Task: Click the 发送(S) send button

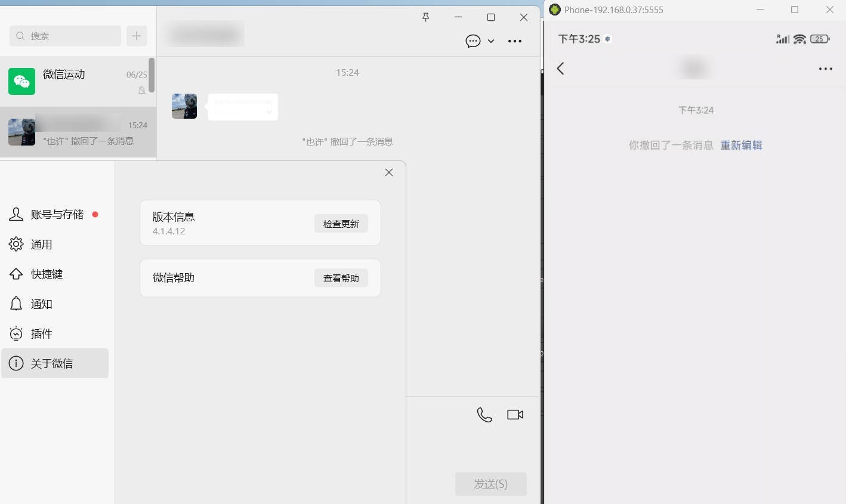Action: (491, 484)
